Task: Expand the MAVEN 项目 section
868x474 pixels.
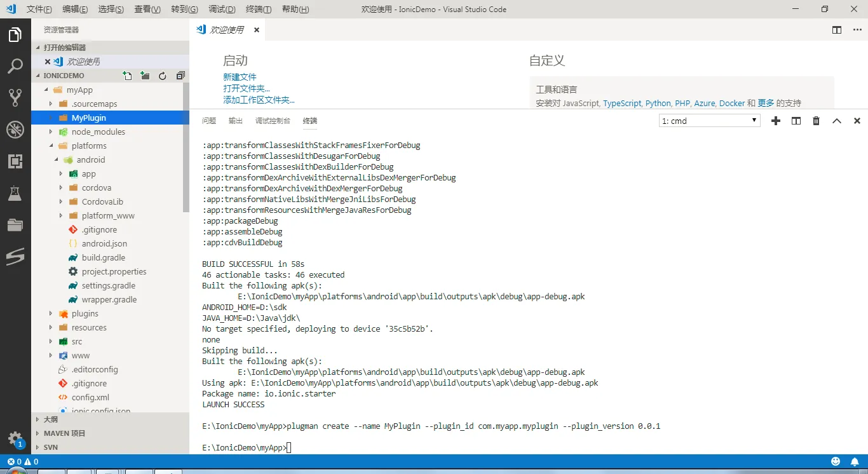Action: (x=110, y=433)
